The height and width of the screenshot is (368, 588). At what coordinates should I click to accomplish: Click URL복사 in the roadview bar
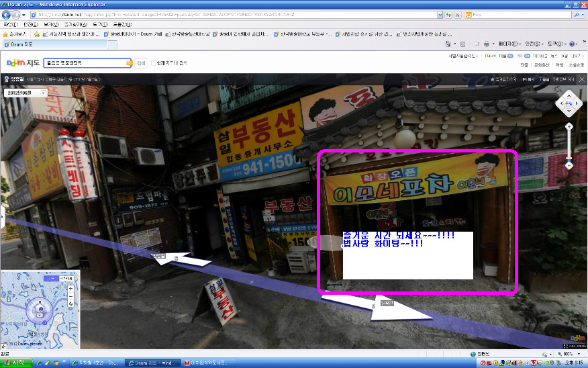(529, 79)
